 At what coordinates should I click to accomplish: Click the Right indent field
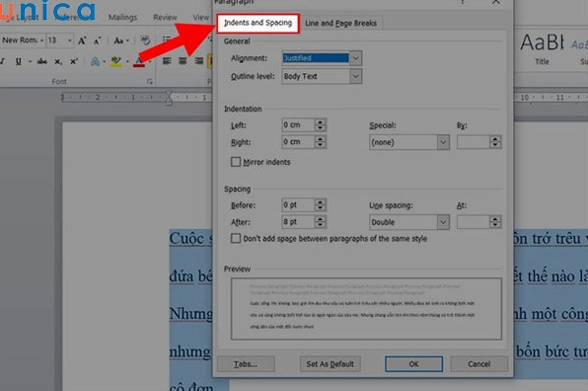[x=298, y=142]
